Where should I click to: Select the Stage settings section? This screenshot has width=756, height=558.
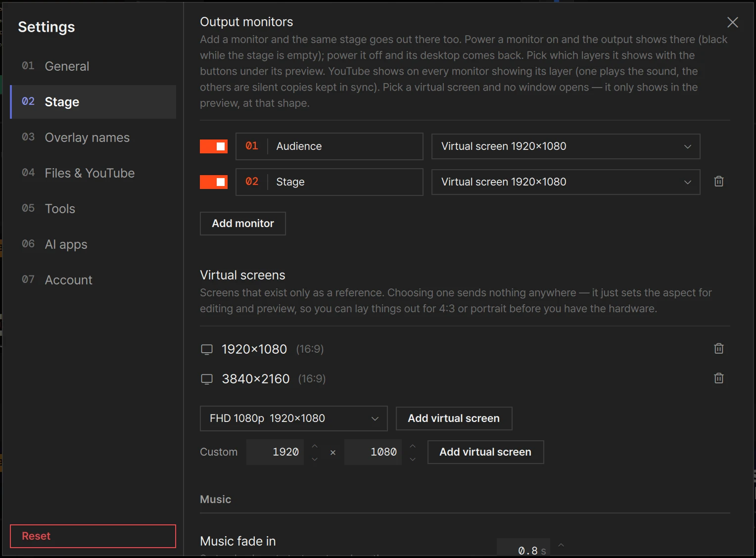point(93,102)
